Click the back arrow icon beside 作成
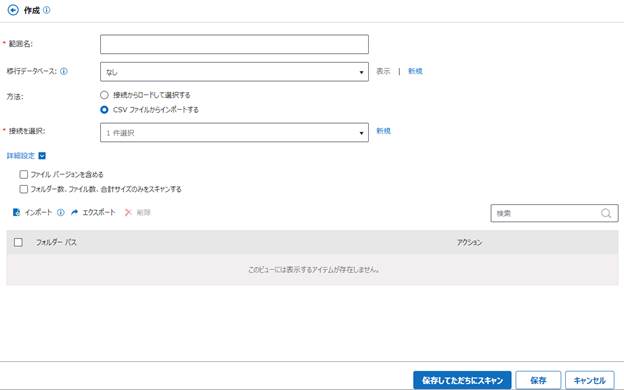Screen dimensions: 624x390 point(13,10)
